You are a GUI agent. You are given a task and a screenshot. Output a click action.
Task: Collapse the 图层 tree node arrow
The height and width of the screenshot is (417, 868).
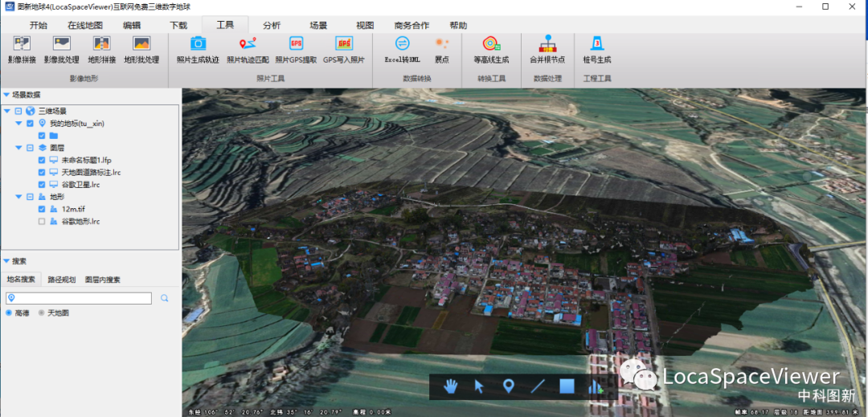(18, 148)
